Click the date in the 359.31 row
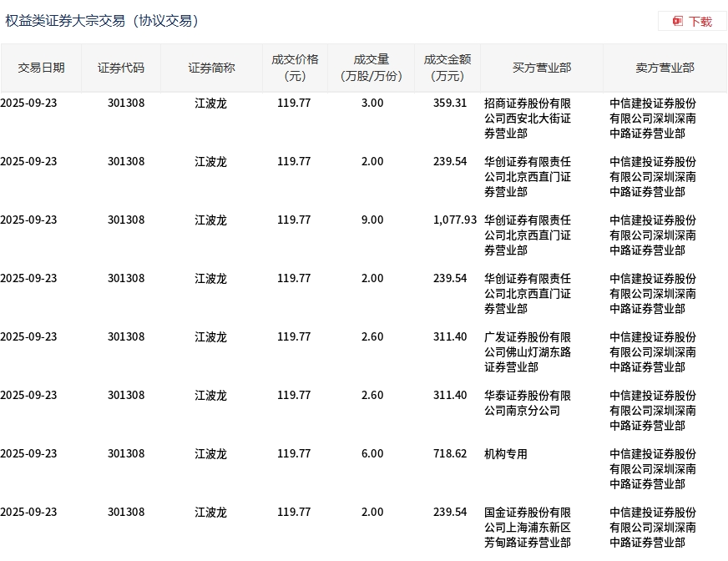 (x=28, y=103)
